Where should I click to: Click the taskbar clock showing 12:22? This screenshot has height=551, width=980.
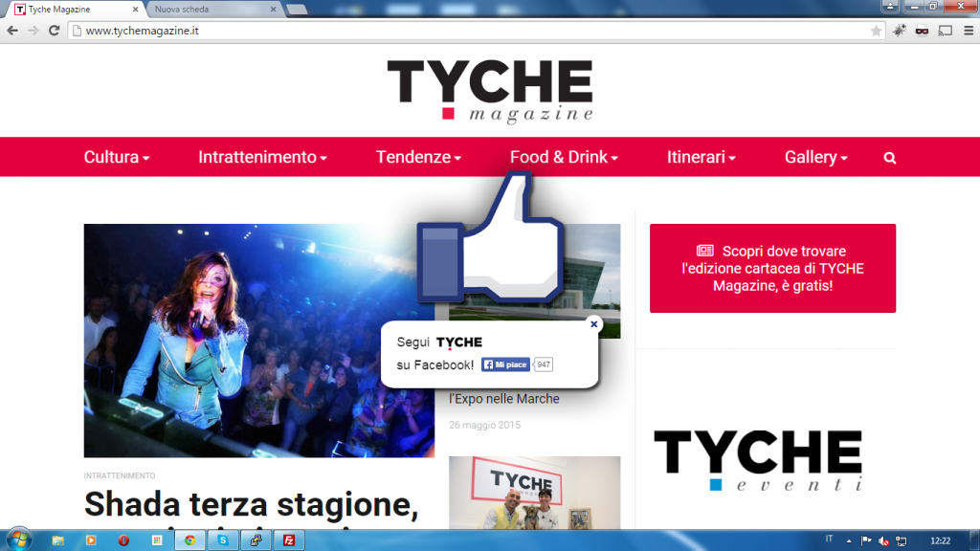tap(940, 541)
